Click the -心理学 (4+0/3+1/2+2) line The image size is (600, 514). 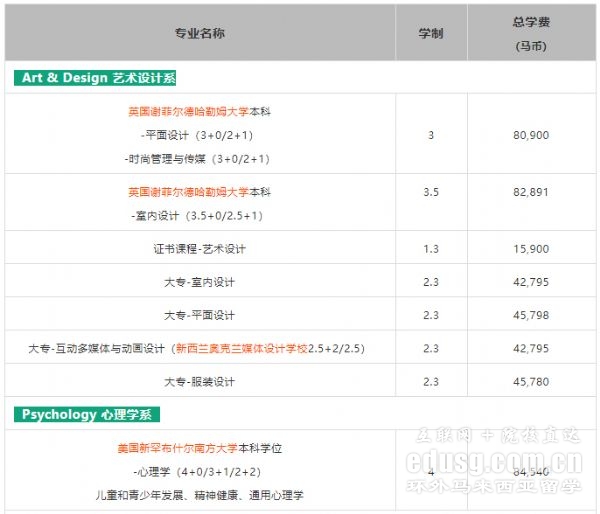point(199,471)
